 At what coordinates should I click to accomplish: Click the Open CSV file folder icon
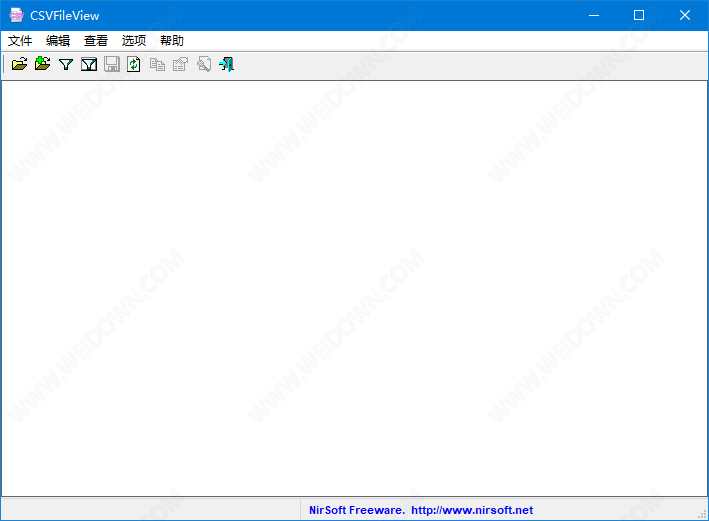(x=19, y=64)
